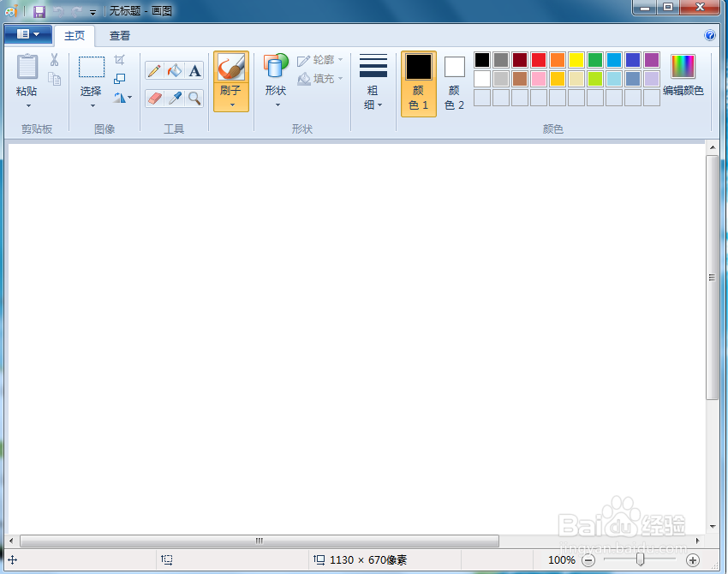Click the horizontal scrollbar thumb
The width and height of the screenshot is (728, 574).
tap(260, 541)
